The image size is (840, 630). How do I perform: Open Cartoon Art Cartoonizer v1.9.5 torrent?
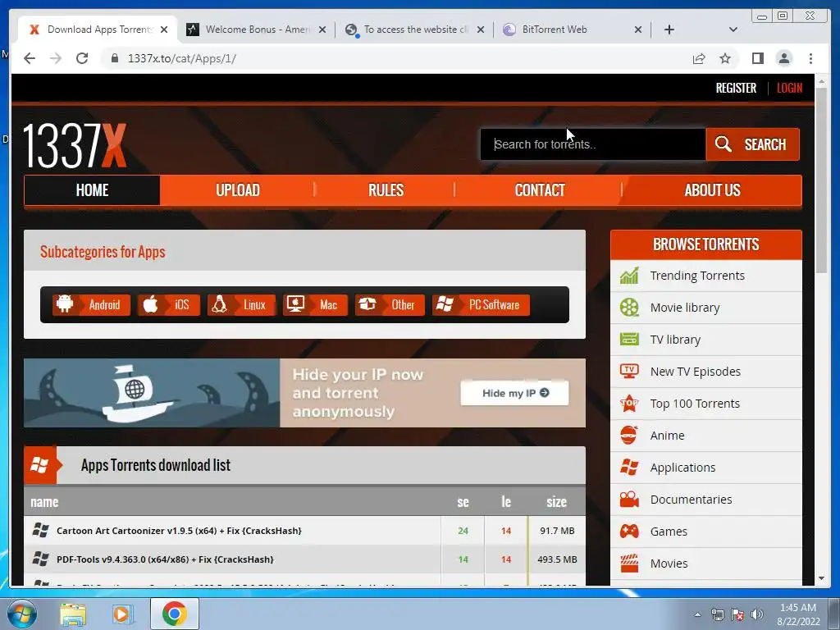[179, 531]
